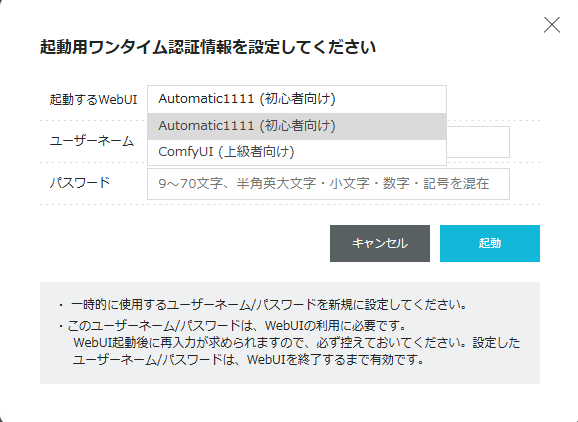Collapse the 起動するWebUI combo box showing Automatic1111
578x422 pixels.
coord(297,99)
